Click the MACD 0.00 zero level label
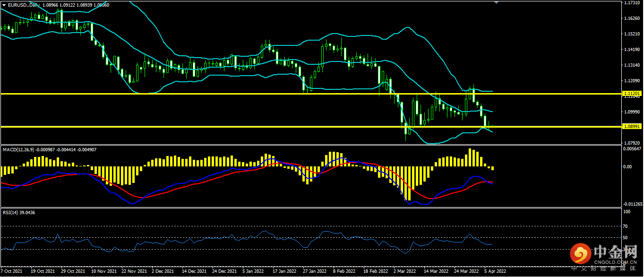Image resolution: width=644 pixels, height=277 pixels. [627, 167]
